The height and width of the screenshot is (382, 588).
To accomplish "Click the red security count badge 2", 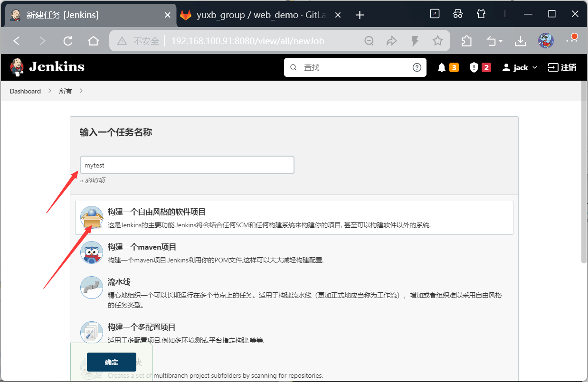I will point(486,67).
